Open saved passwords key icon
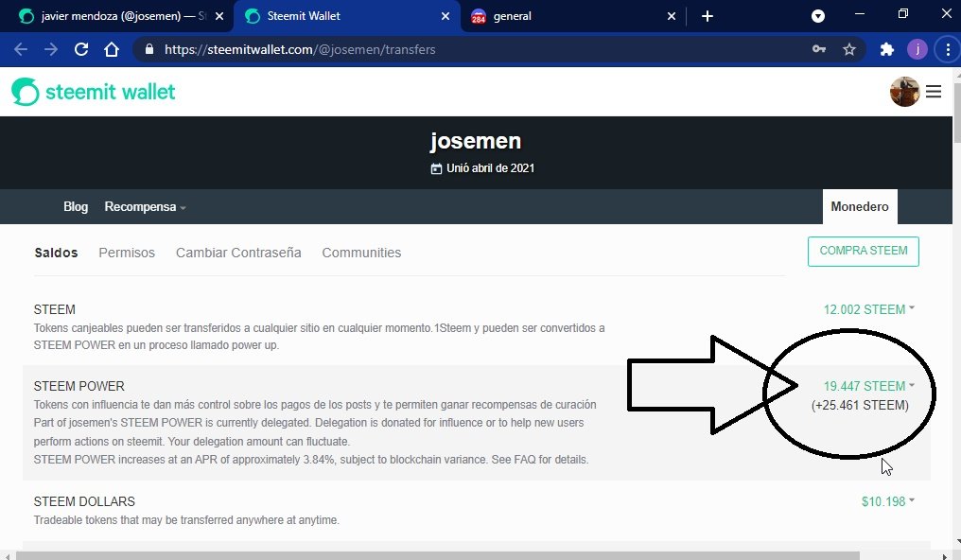The image size is (961, 560). pyautogui.click(x=819, y=49)
